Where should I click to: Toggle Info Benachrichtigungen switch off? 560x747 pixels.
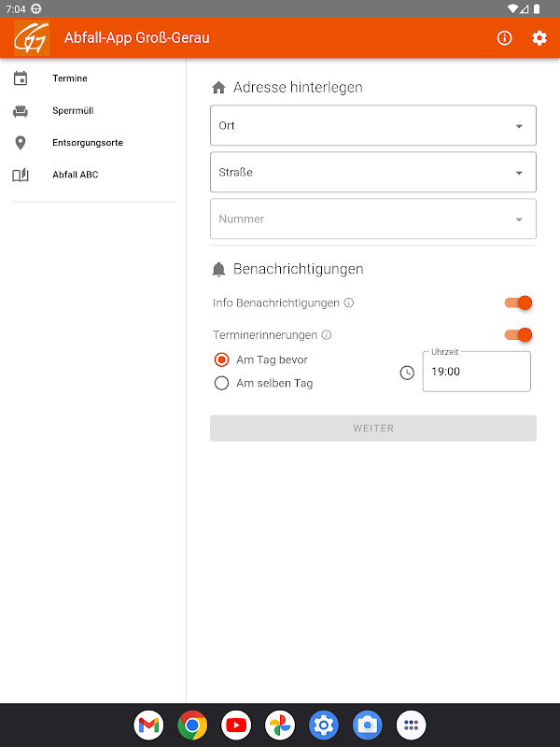point(518,303)
